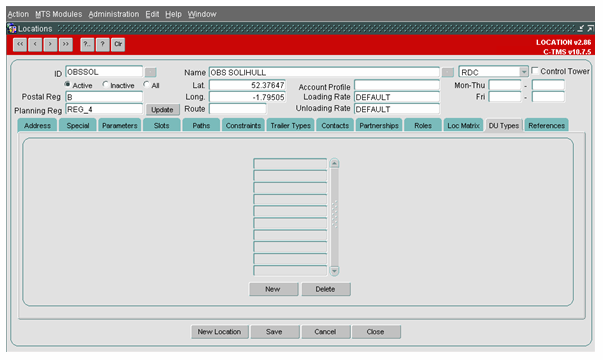Go to previous record with < button
Image resolution: width=603 pixels, height=360 pixels.
35,45
